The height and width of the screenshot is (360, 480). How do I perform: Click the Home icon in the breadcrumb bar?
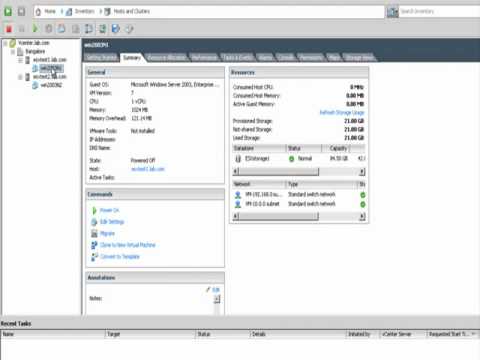38,12
